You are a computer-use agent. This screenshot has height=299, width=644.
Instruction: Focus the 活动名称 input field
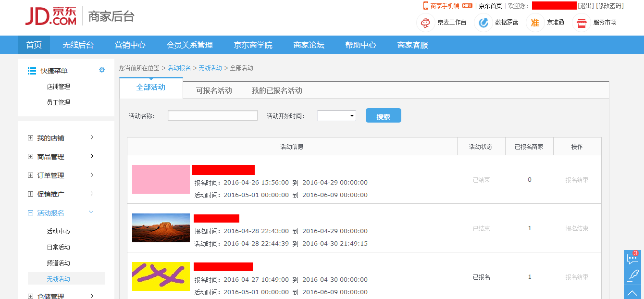212,116
